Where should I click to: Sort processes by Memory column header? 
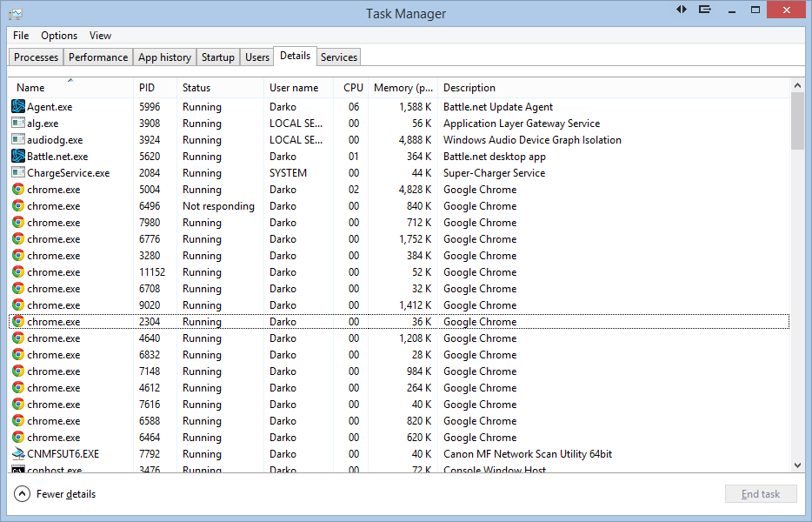(403, 88)
